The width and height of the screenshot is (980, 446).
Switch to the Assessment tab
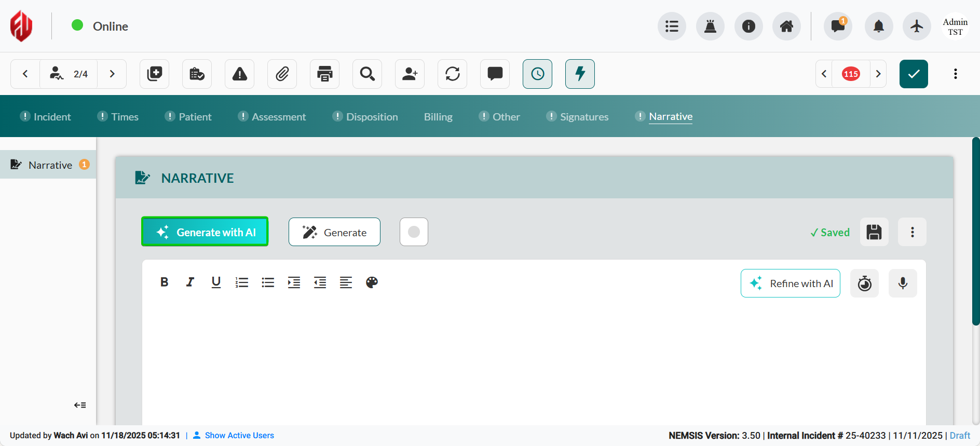(278, 117)
